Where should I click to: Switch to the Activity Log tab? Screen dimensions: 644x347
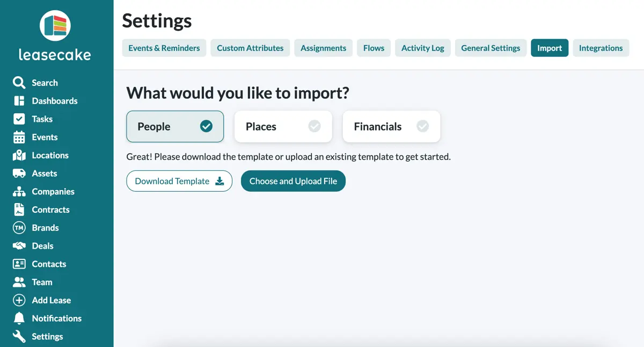coord(423,48)
